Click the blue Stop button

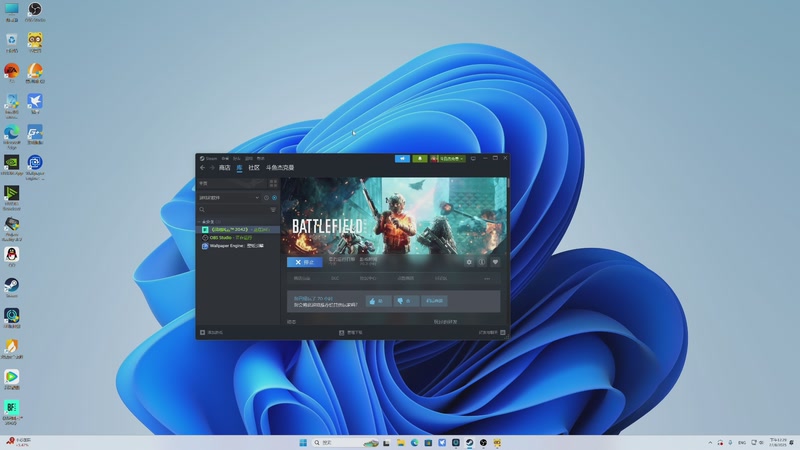(x=305, y=262)
